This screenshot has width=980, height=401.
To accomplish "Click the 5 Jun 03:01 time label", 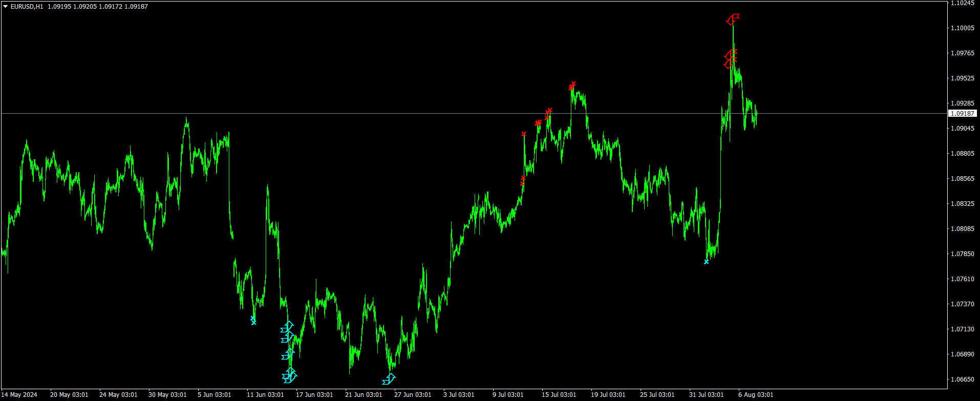I will [x=215, y=395].
